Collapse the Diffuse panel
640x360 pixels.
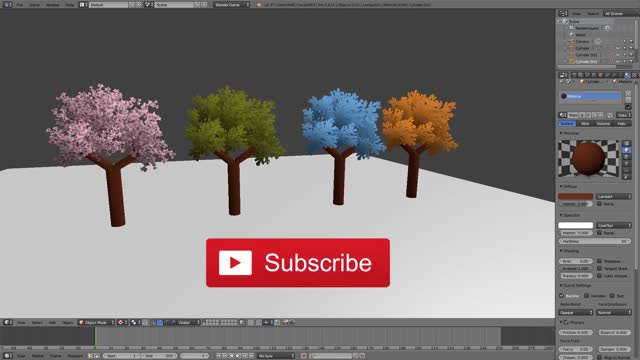pos(561,187)
